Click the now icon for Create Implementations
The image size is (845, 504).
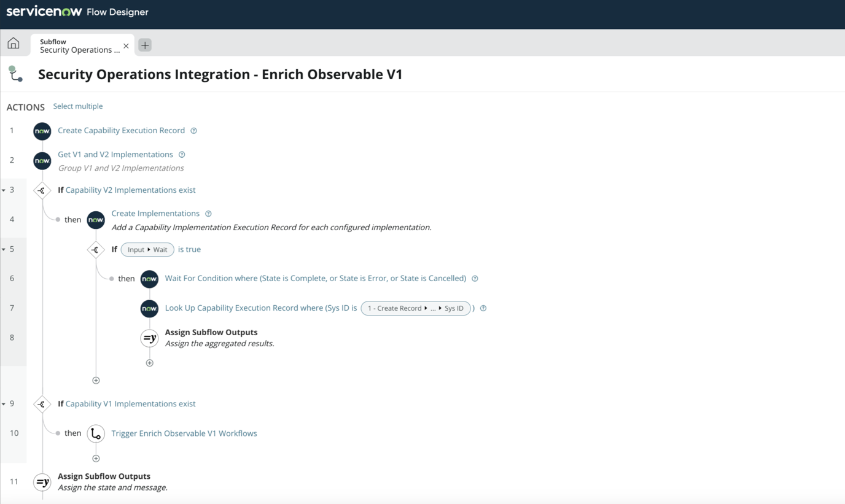click(x=96, y=220)
